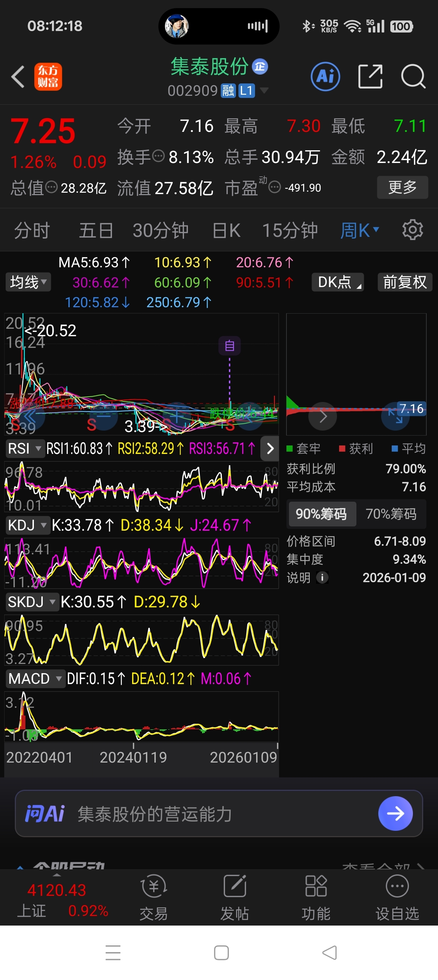Open the RSI indicator dropdown
Image resolution: width=438 pixels, height=980 pixels.
[25, 449]
